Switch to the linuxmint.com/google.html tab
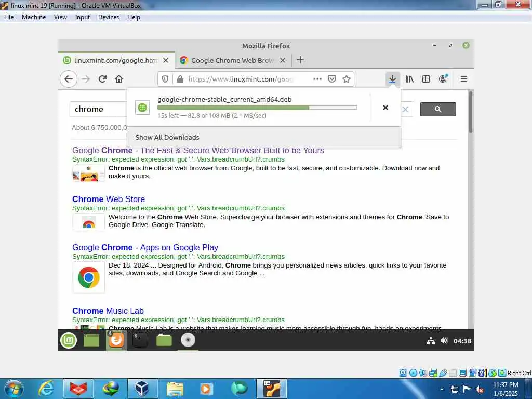Screen dimensions: 532x399 point(115,60)
